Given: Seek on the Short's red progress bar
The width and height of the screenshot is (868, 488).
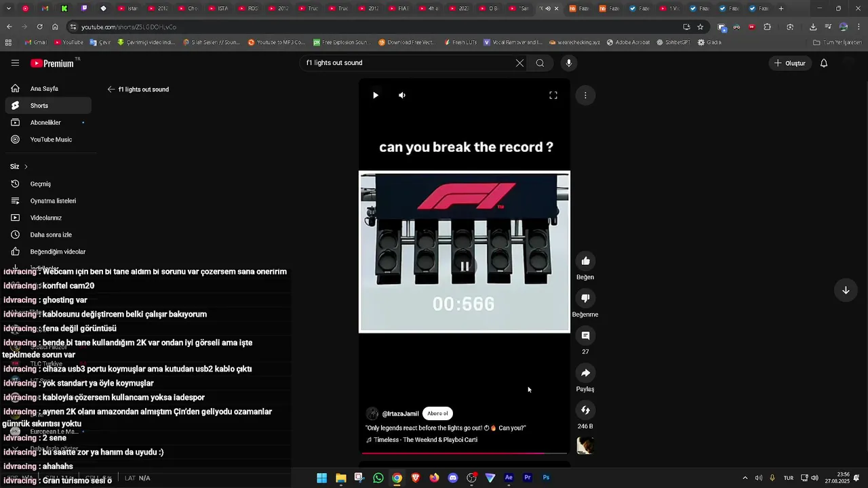Looking at the screenshot, I should click(465, 453).
